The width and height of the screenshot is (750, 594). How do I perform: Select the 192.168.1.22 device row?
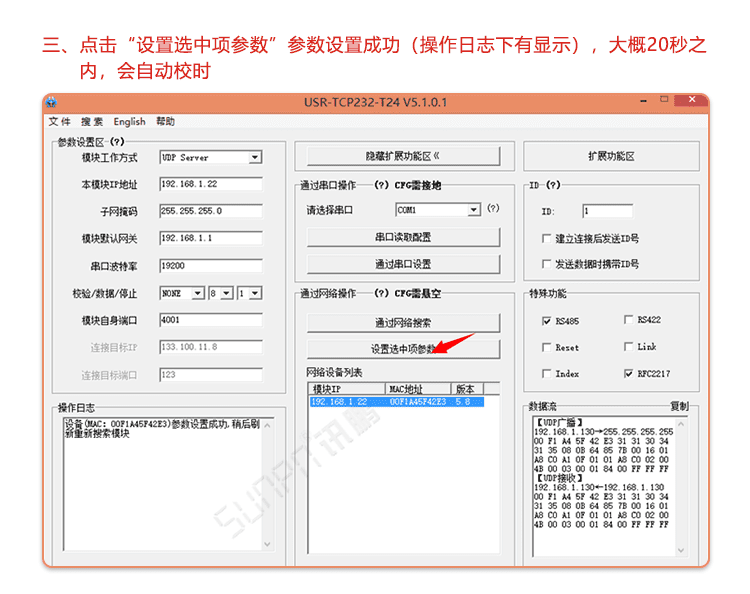point(397,402)
